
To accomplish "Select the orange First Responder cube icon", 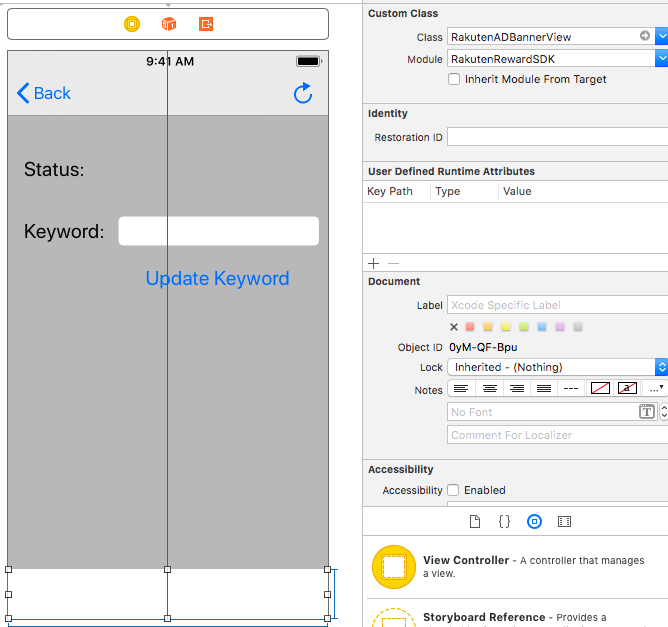I will [x=169, y=24].
